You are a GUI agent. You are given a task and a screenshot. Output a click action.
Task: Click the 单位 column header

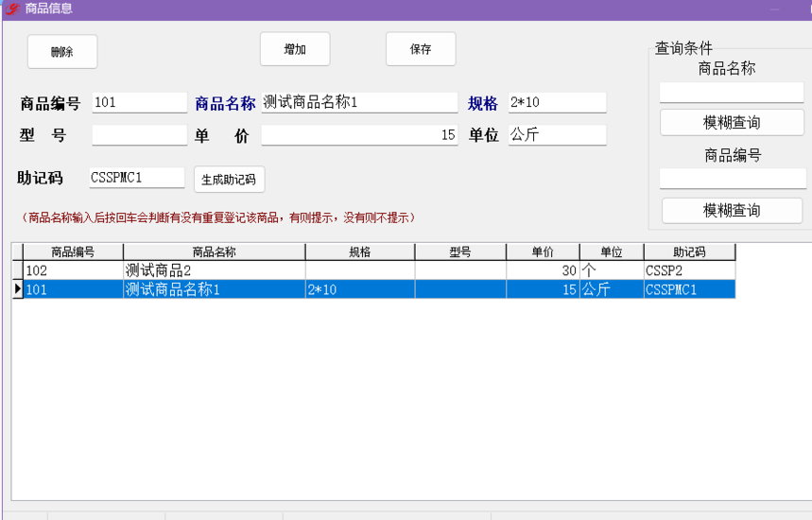pos(612,251)
